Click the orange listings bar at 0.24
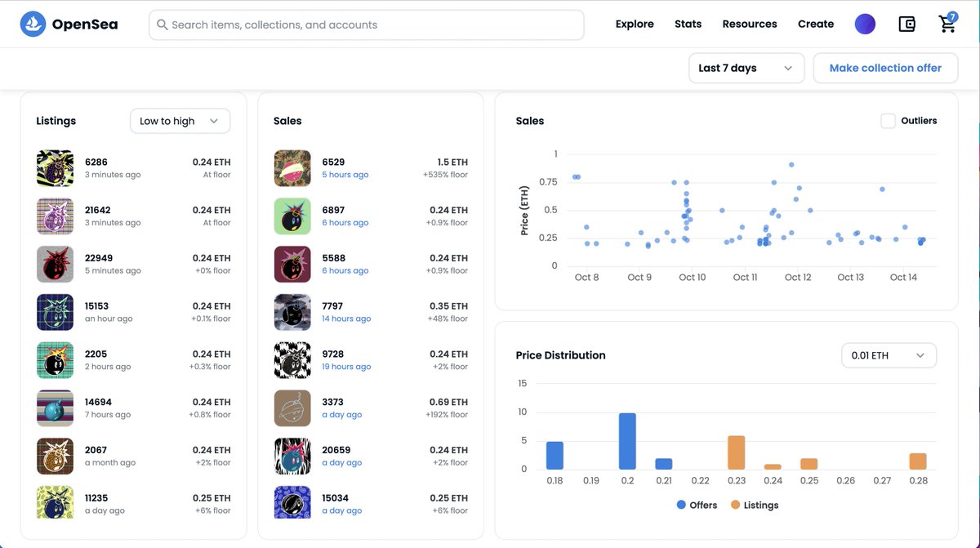980x548 pixels. pyautogui.click(x=773, y=466)
